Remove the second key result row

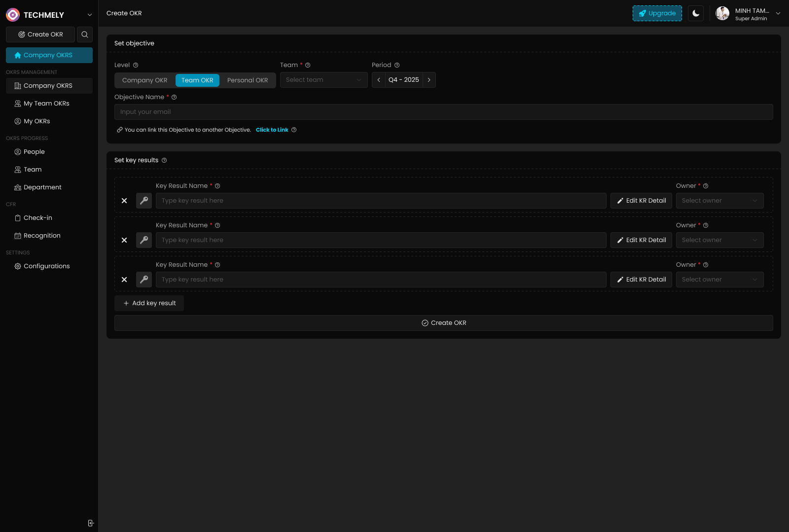124,240
